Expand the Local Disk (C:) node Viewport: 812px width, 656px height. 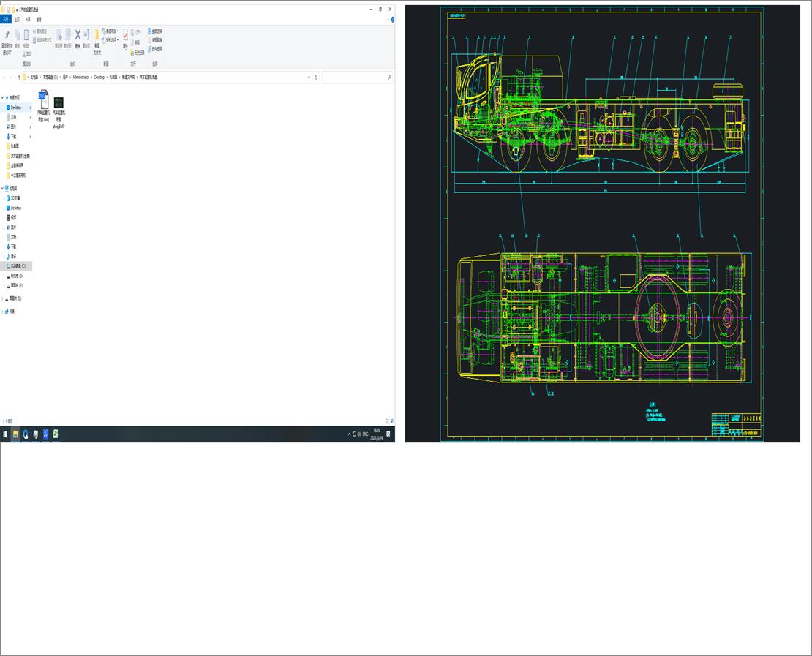pos(4,265)
